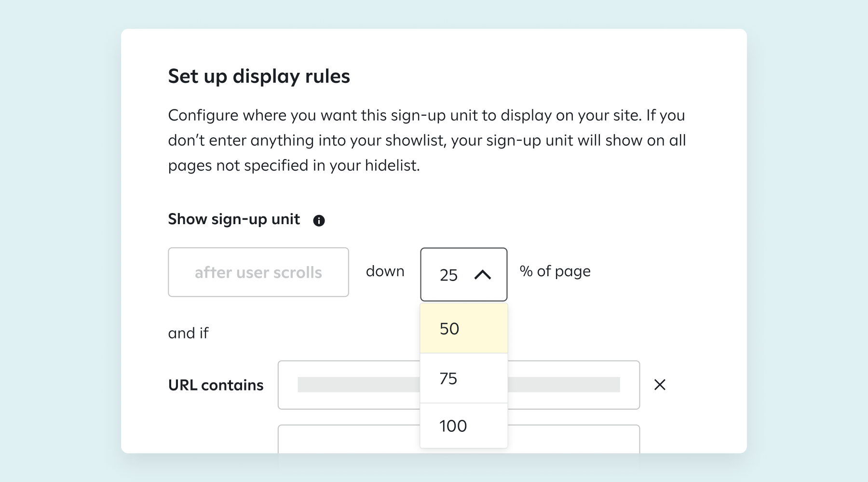Select 100 from the percentage dropdown
Screen dimensions: 868x482
click(x=463, y=426)
